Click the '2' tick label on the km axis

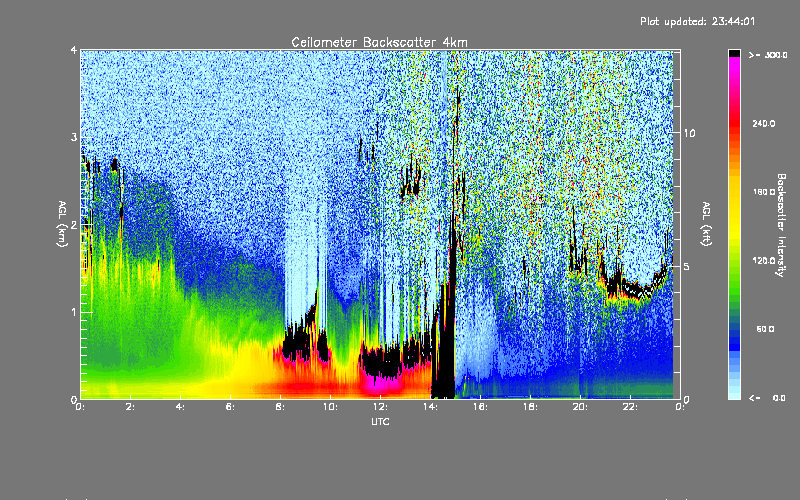point(74,225)
